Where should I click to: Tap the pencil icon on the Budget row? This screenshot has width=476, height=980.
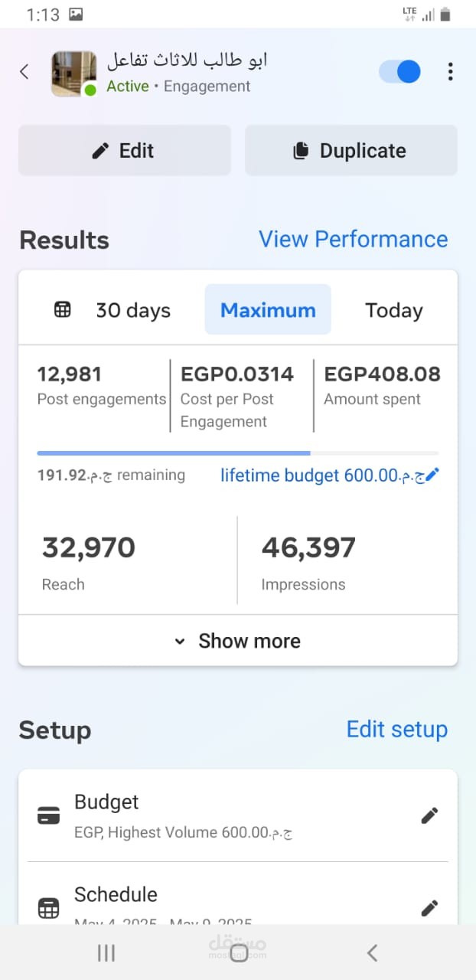(x=429, y=816)
